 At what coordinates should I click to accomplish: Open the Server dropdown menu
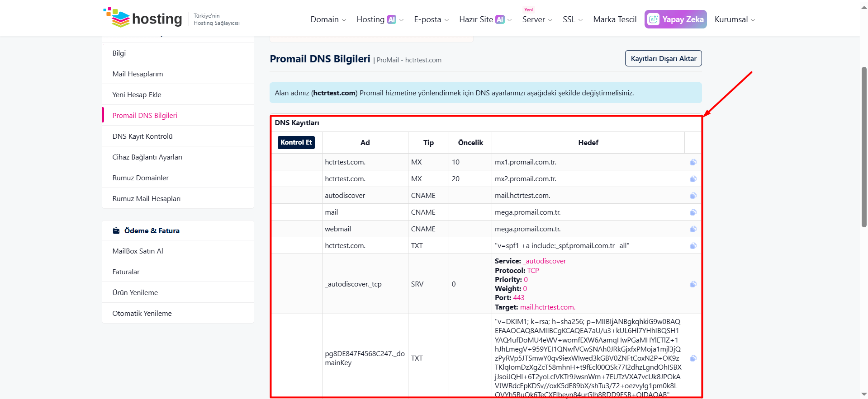point(537,19)
